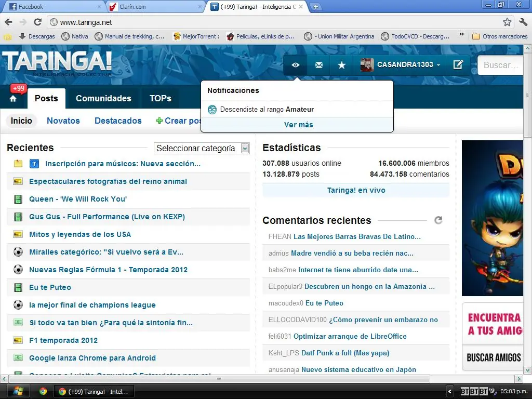Open post Google lanza Chrome para Android
Screen dimensions: 532x399
point(92,358)
